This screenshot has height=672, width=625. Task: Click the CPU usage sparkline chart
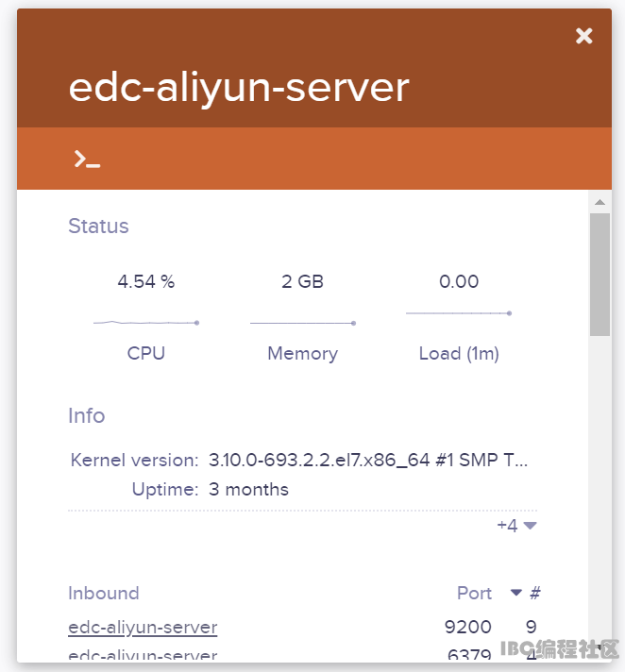coord(145,323)
